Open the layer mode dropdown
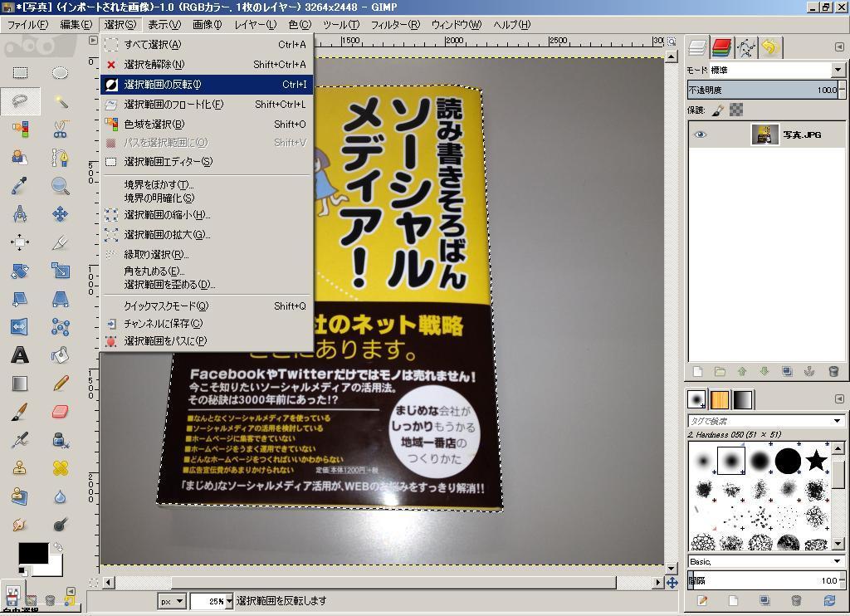The image size is (850, 616). click(x=837, y=70)
